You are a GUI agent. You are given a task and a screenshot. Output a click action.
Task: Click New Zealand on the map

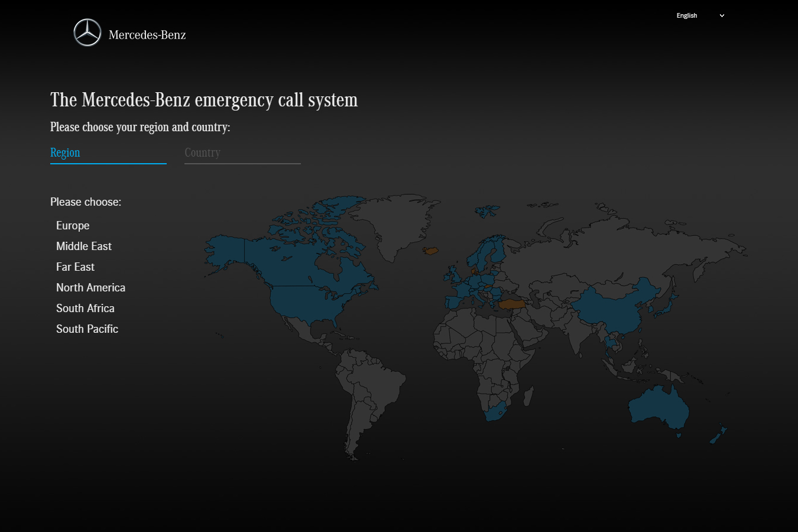pos(718,436)
